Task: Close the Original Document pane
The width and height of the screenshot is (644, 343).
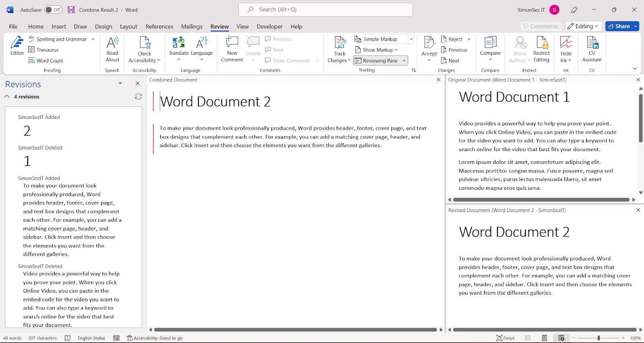Action: tap(638, 80)
